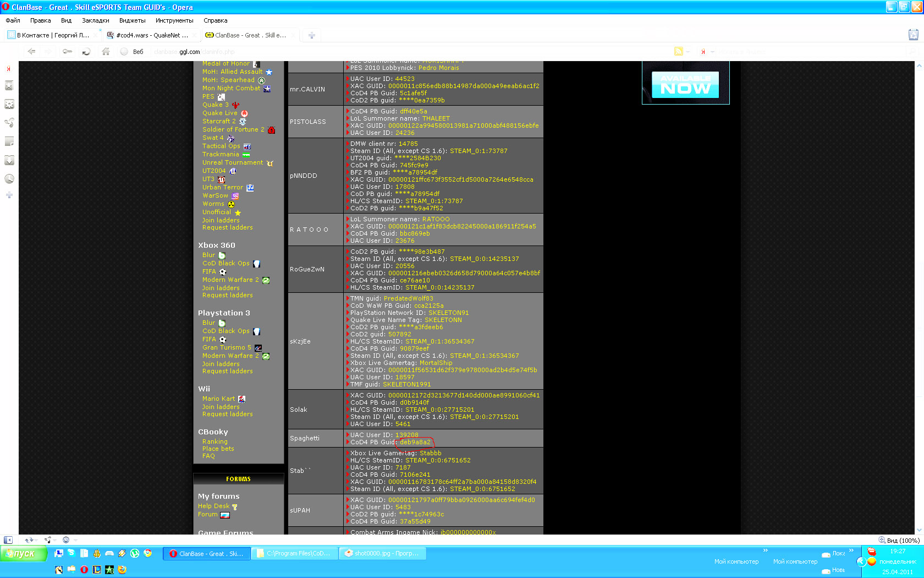Open the Swat 4 ladder link
924x578 pixels.
(213, 138)
